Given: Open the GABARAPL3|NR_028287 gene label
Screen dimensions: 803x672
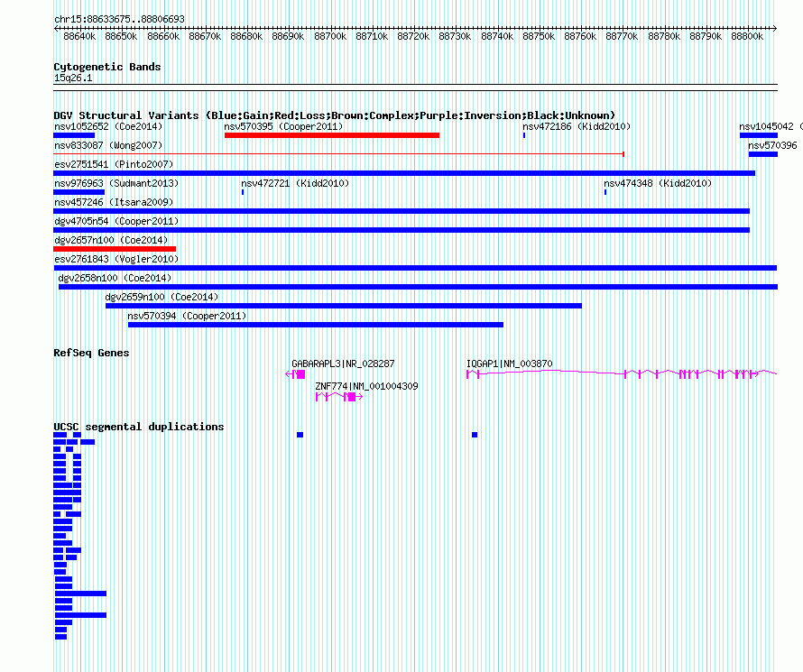Looking at the screenshot, I should [x=343, y=364].
